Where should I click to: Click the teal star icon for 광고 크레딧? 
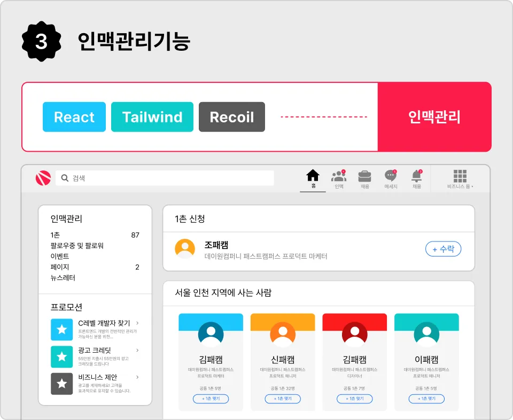tap(62, 356)
